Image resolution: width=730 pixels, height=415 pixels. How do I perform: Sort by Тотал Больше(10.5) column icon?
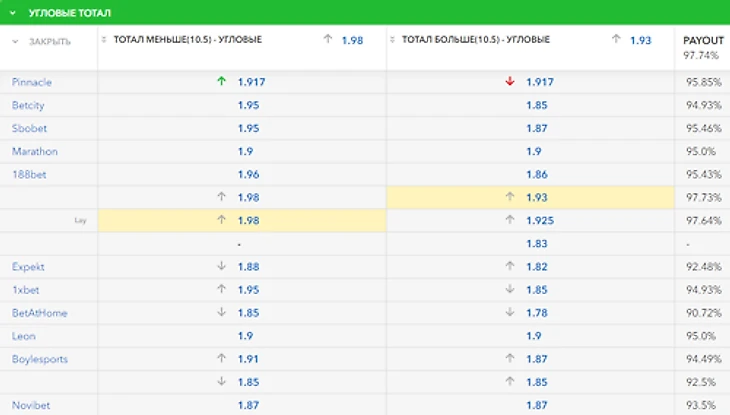(x=394, y=40)
